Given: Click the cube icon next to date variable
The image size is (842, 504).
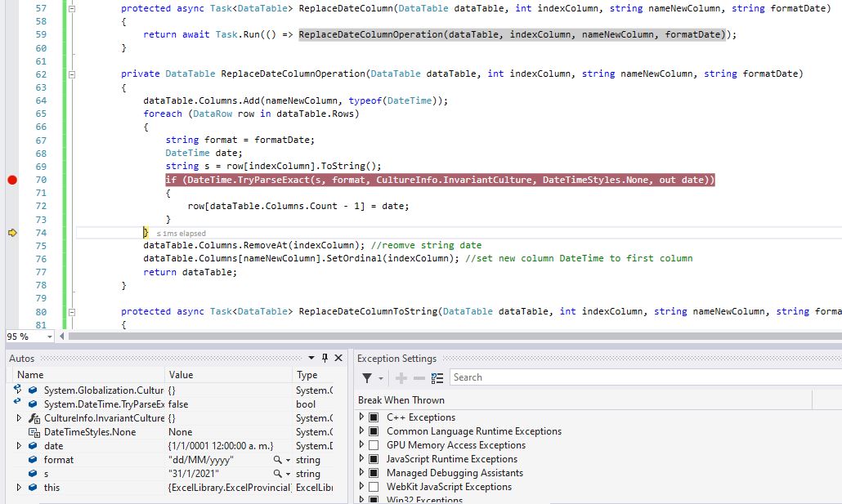Looking at the screenshot, I should pos(33,446).
